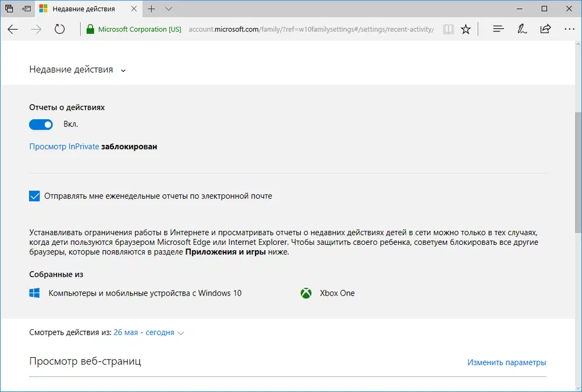This screenshot has width=582, height=392.
Task: Click the Add notes pen icon
Action: coord(522,29)
